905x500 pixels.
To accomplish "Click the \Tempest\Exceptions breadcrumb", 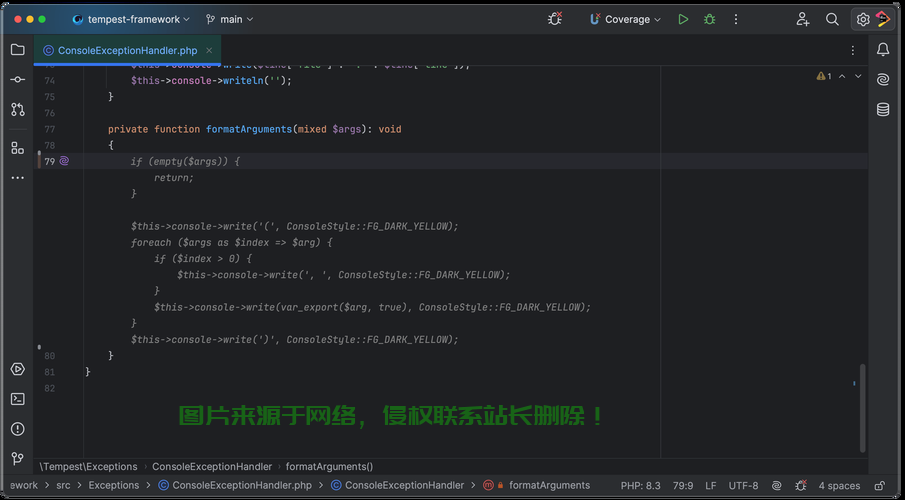I will coord(88,467).
